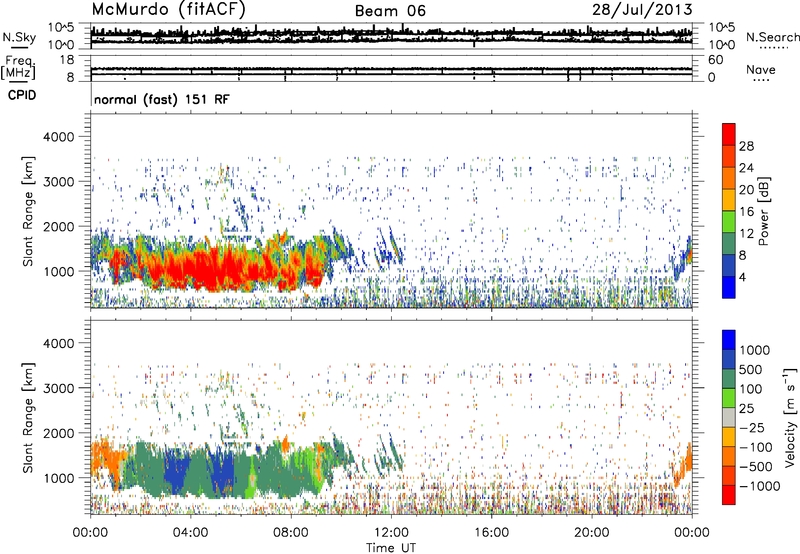This screenshot has width=800, height=554.
Task: Click the gray -25 to 25 Velocity swatch
Action: [x=729, y=417]
